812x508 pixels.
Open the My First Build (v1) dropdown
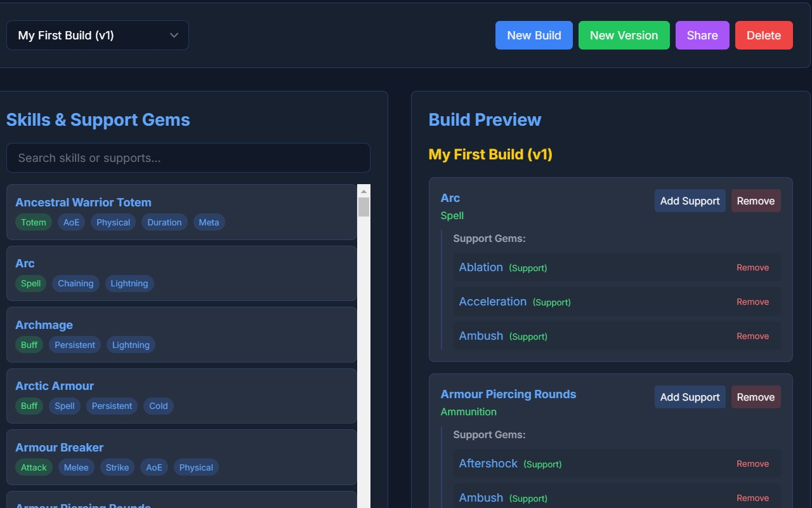(98, 36)
